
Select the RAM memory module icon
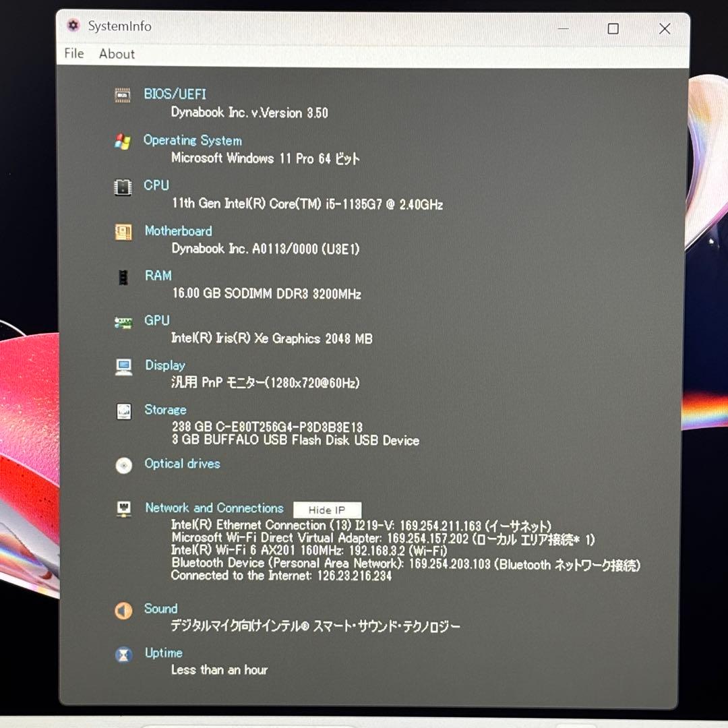pos(123,276)
